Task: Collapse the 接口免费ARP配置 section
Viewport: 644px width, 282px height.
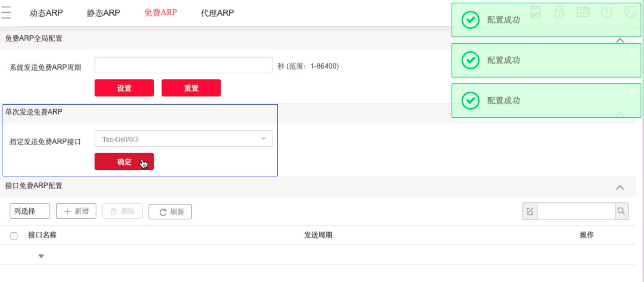Action: pyautogui.click(x=620, y=188)
